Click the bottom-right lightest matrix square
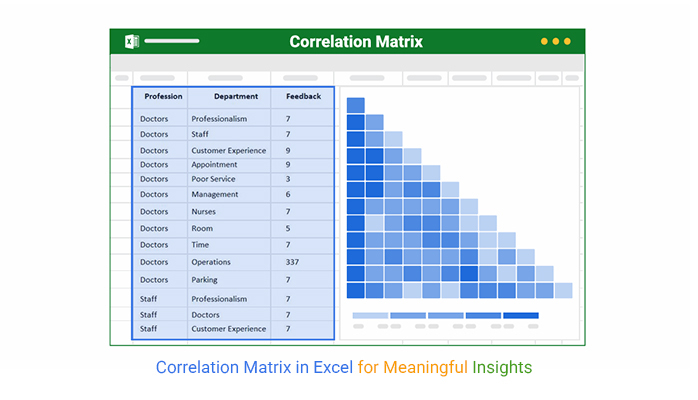Image resolution: width=698 pixels, height=400 pixels. point(563,291)
